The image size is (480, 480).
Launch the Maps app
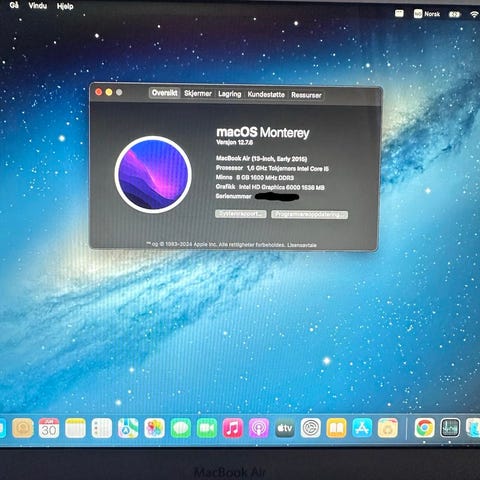point(128,428)
